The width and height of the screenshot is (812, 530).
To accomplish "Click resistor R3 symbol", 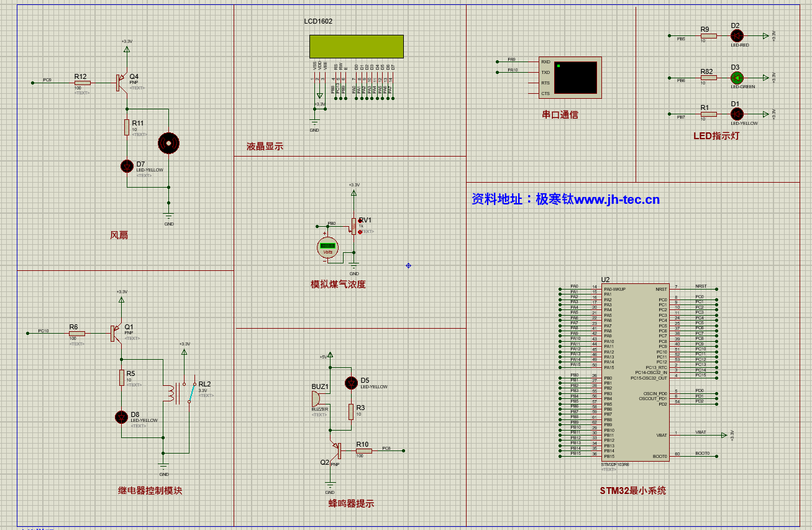I will [351, 412].
